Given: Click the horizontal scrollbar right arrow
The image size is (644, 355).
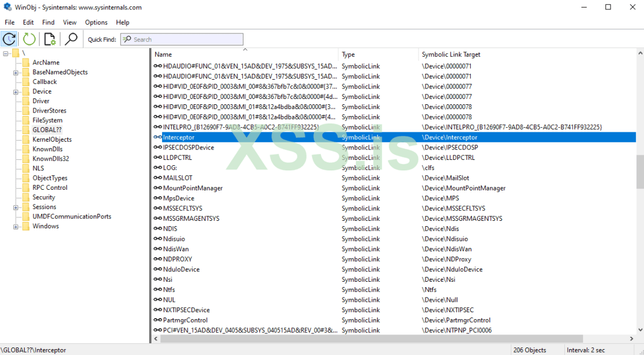Looking at the screenshot, I should [632, 339].
